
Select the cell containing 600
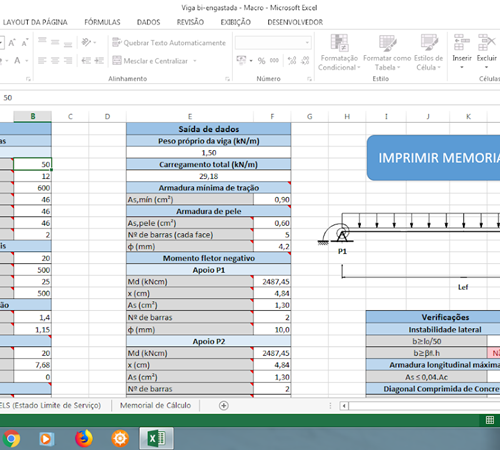click(x=32, y=188)
